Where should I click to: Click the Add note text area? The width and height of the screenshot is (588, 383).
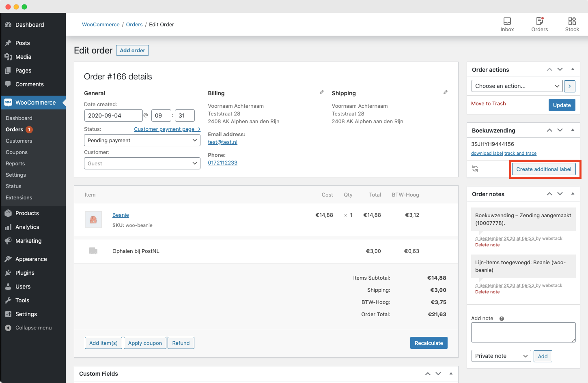[x=523, y=332]
